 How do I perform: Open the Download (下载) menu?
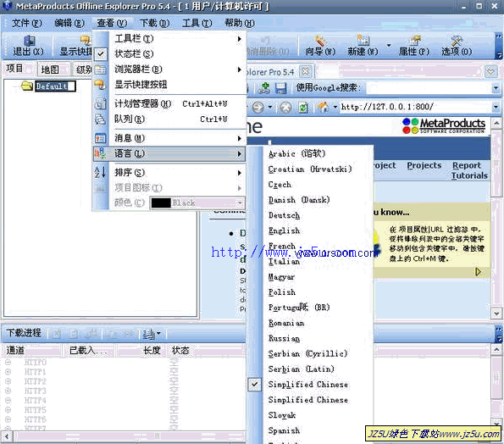pos(155,23)
